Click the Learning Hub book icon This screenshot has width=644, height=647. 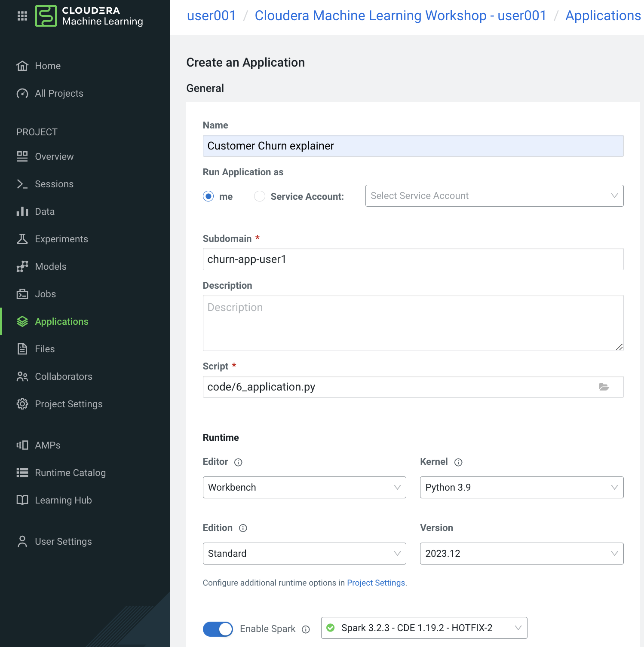point(22,500)
